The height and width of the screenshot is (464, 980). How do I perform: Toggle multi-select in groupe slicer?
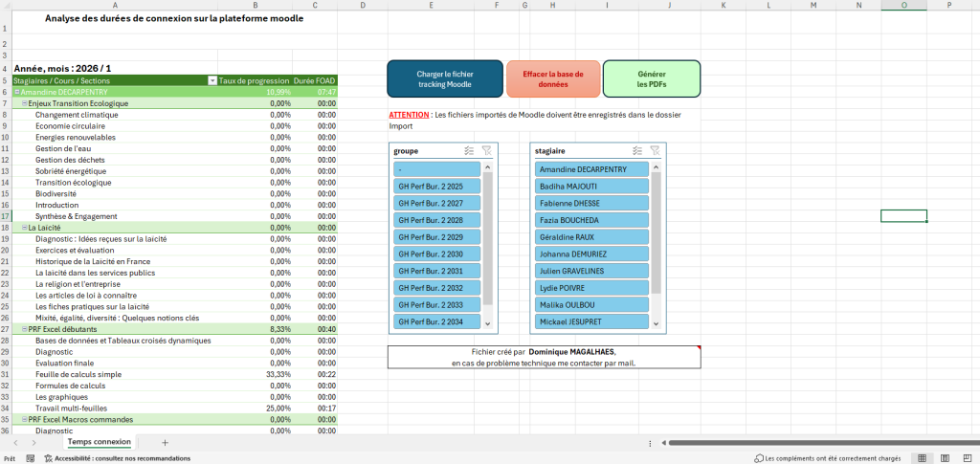470,150
